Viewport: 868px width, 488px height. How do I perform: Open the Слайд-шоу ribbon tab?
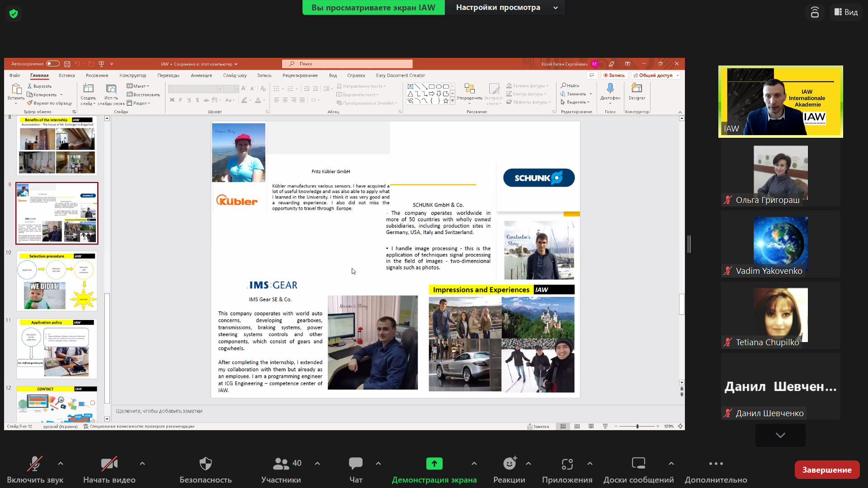(235, 75)
